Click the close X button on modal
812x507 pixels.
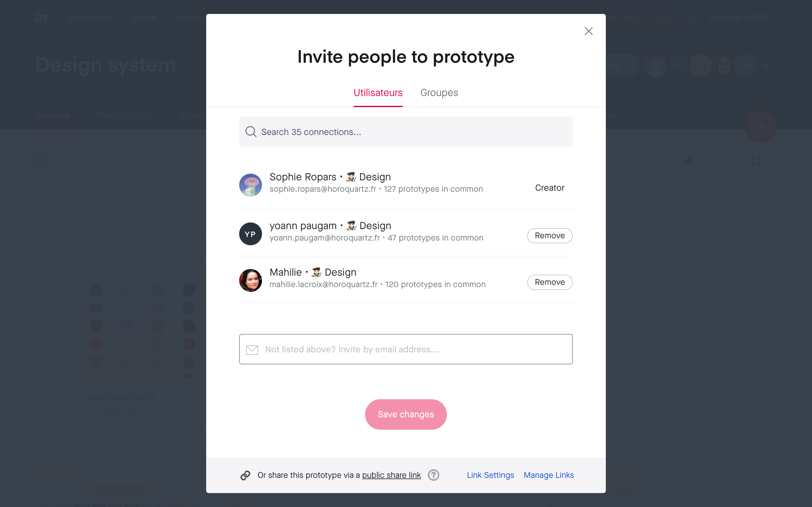tap(588, 32)
